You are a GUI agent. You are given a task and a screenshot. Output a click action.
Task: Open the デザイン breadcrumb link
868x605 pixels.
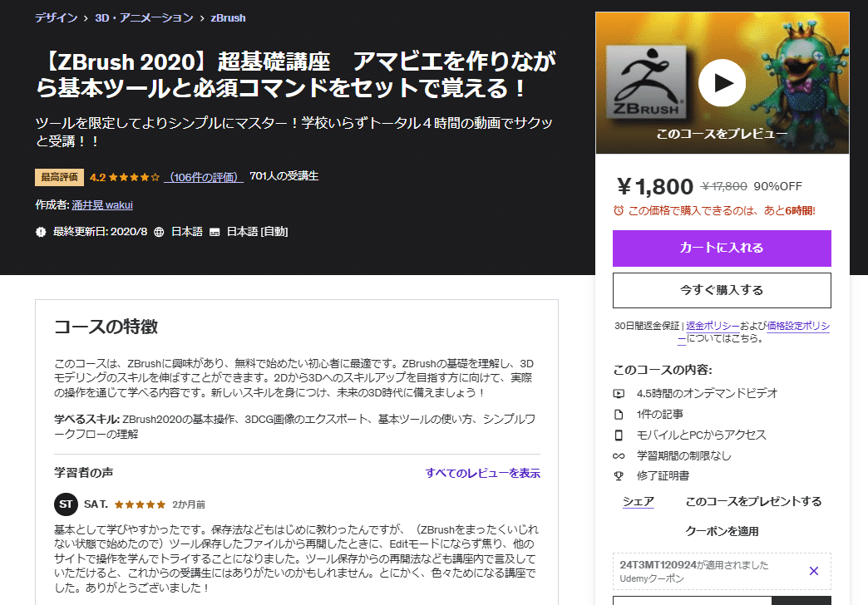[57, 17]
